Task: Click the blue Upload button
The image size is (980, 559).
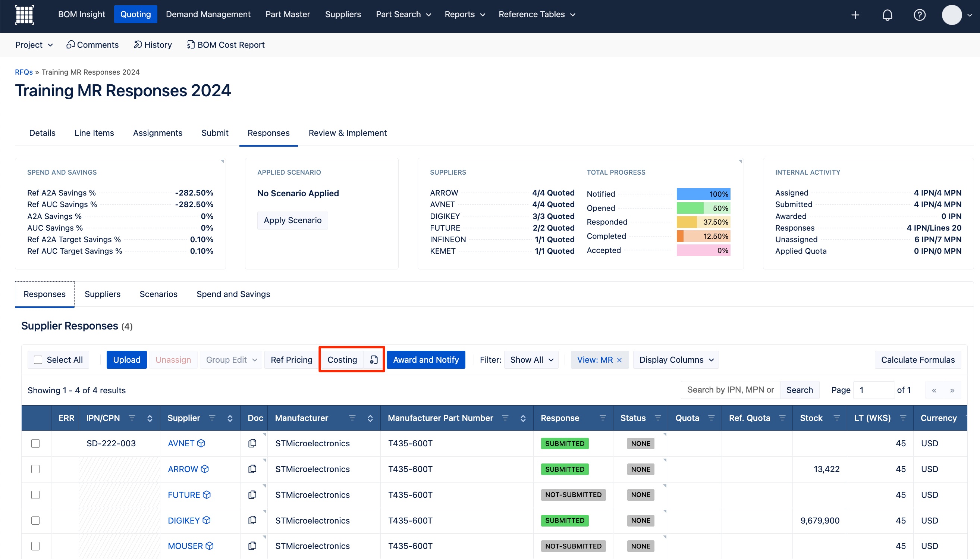Action: [126, 360]
